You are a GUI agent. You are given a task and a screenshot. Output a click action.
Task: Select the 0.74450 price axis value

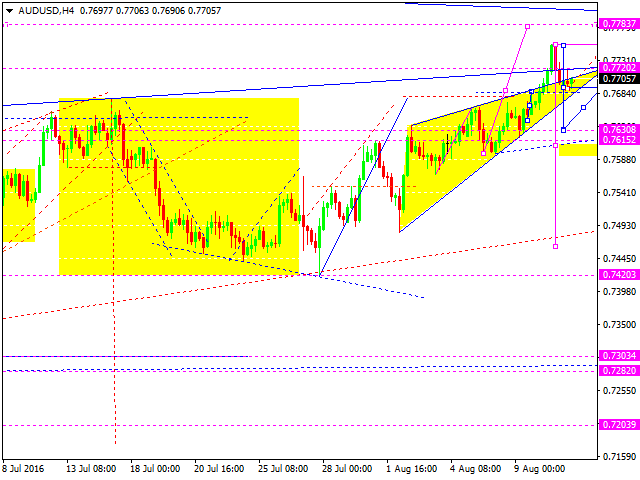coord(619,258)
